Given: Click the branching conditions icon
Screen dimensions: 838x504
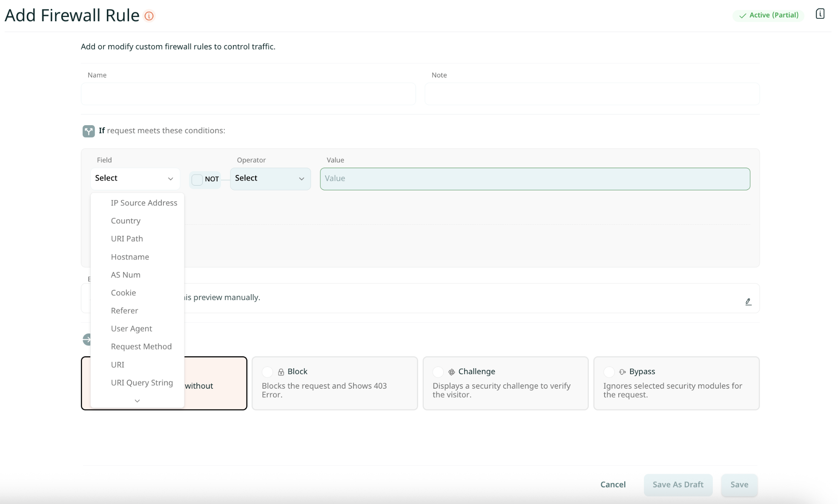Looking at the screenshot, I should pos(88,131).
